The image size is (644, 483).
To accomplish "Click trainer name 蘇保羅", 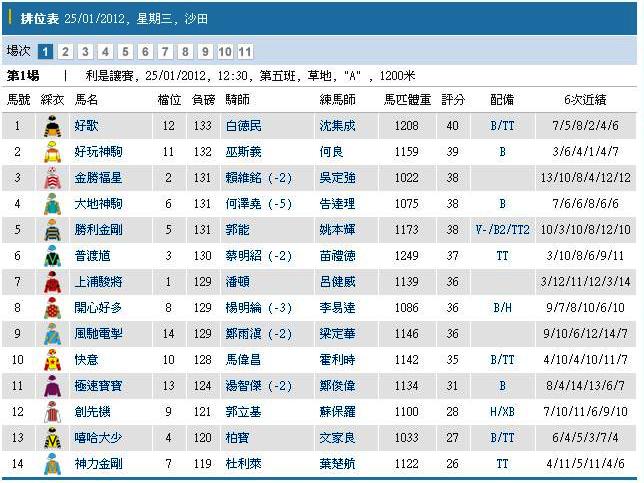I will (334, 412).
